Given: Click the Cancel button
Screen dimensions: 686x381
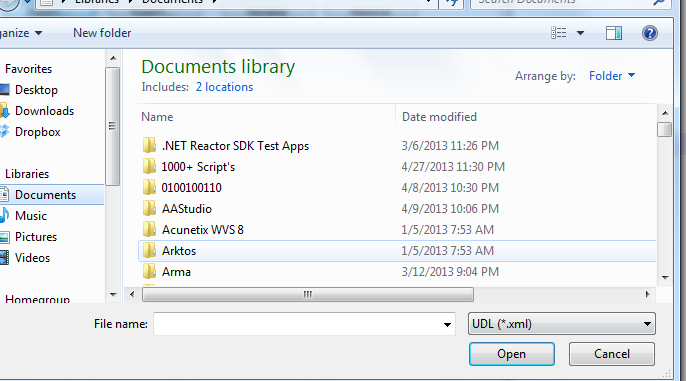Looking at the screenshot, I should (x=612, y=354).
